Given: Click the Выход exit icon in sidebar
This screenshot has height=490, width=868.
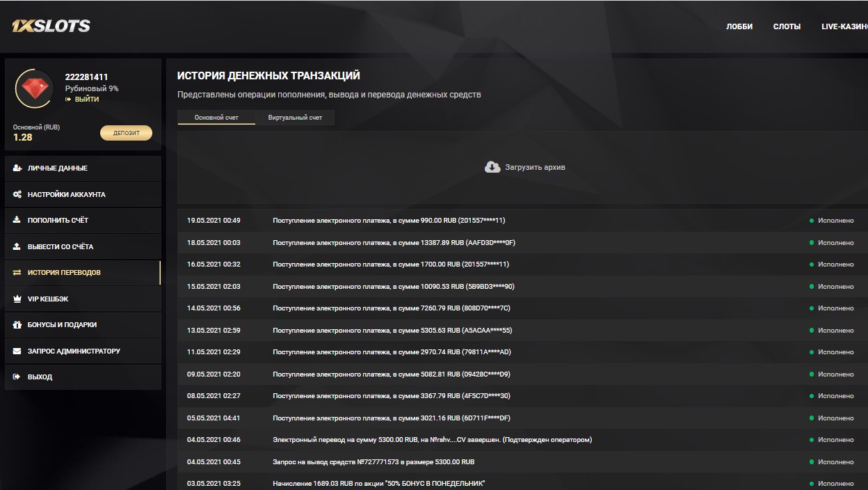Looking at the screenshot, I should (x=17, y=377).
